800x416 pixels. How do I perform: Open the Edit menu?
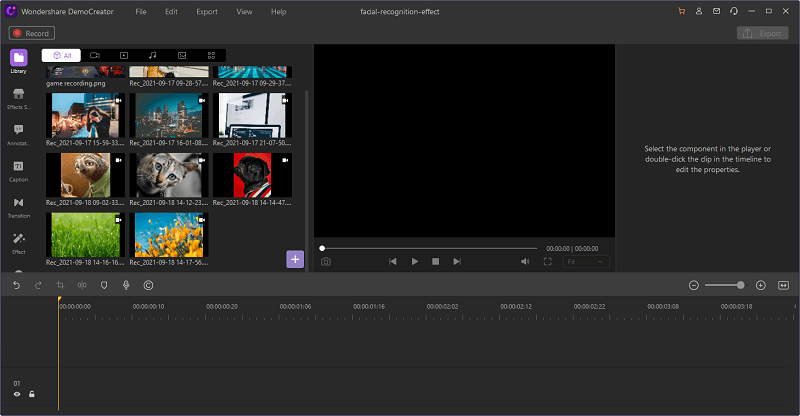pyautogui.click(x=171, y=11)
